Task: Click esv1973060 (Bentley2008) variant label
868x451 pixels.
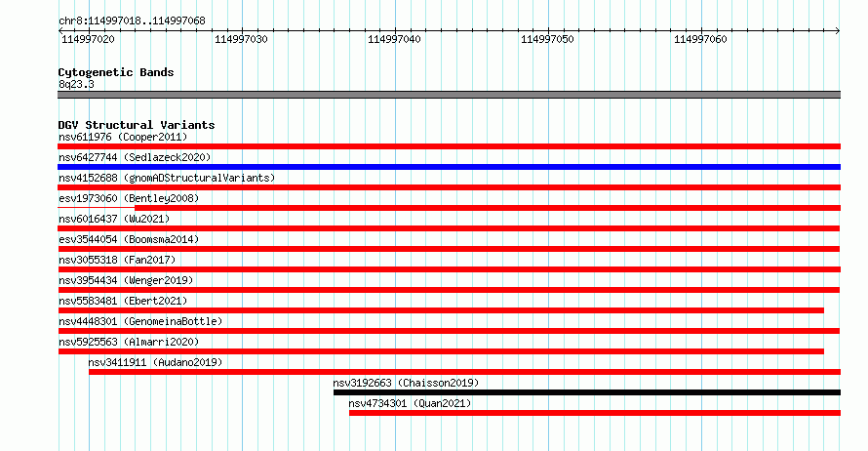Action: [129, 198]
